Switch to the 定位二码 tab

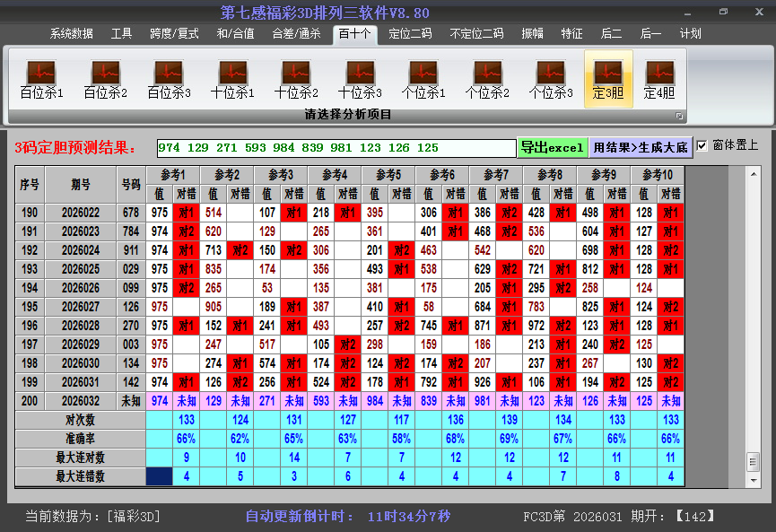tap(410, 34)
